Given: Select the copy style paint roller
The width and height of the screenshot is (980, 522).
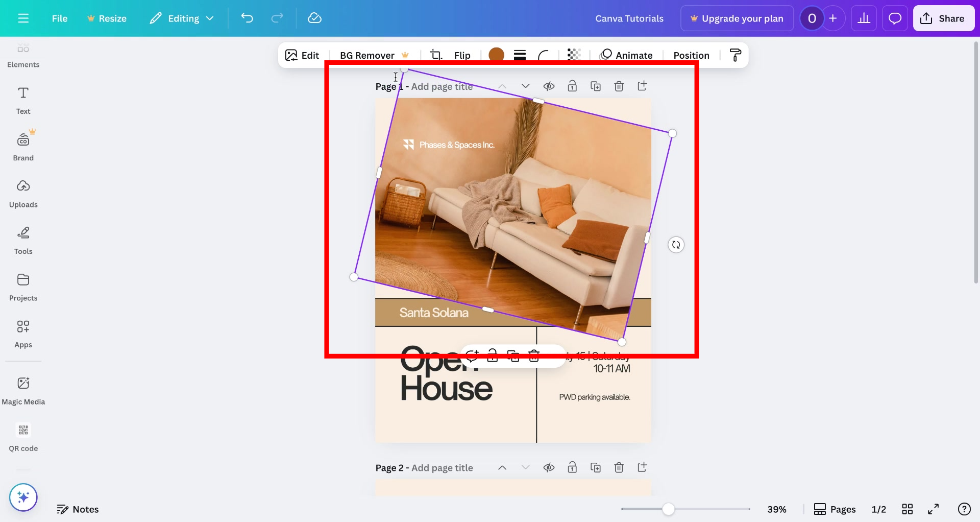Looking at the screenshot, I should (735, 55).
